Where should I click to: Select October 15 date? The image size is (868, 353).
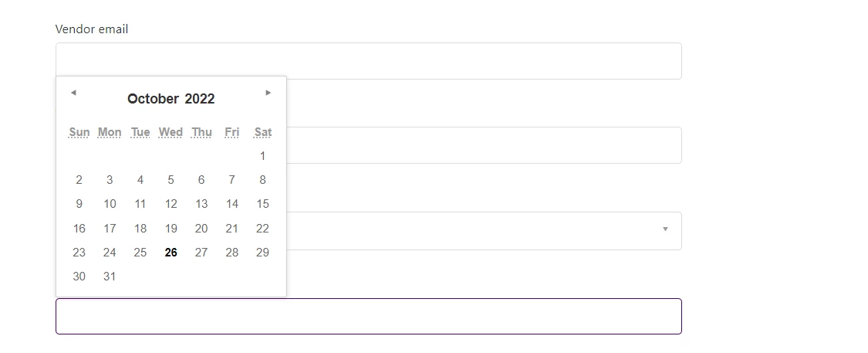click(x=263, y=204)
